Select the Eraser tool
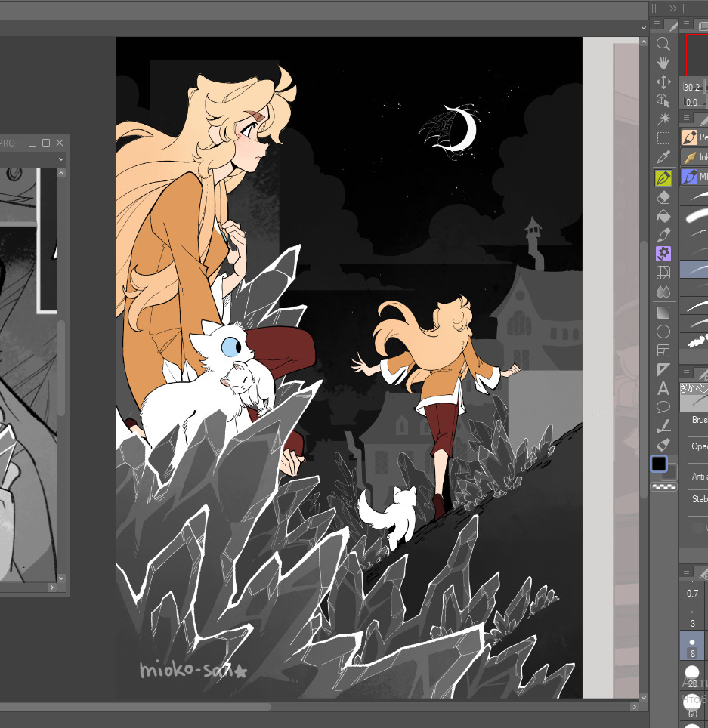The height and width of the screenshot is (728, 708). (663, 197)
